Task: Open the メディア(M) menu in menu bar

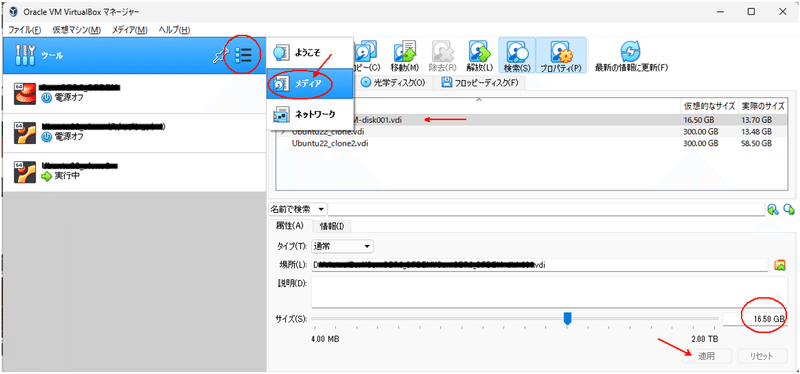Action: [130, 30]
